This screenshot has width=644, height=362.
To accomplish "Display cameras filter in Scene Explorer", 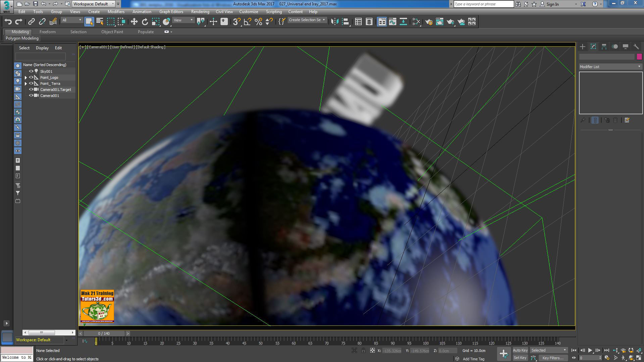I will (18, 89).
